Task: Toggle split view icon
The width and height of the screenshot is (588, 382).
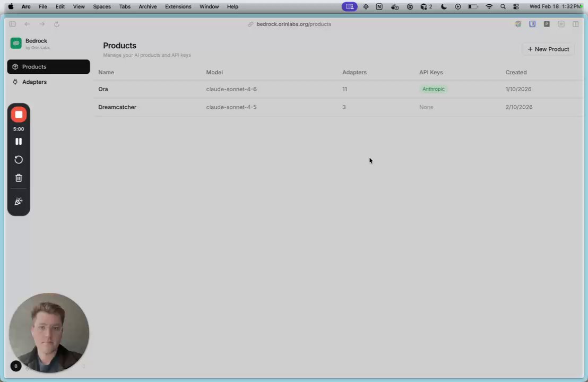Action: coord(576,24)
